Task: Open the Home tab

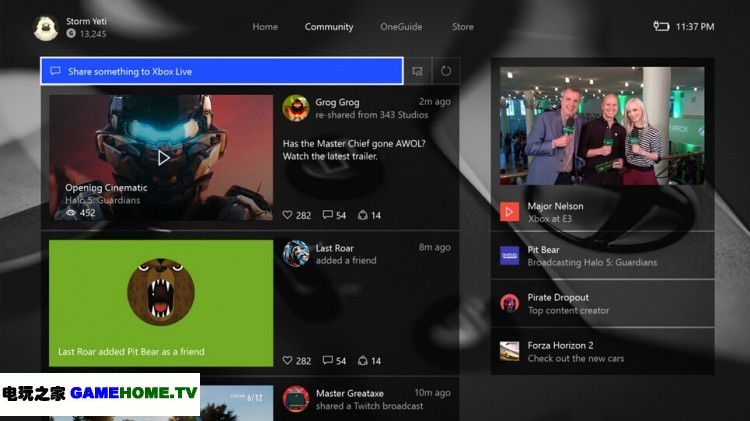Action: click(x=265, y=27)
